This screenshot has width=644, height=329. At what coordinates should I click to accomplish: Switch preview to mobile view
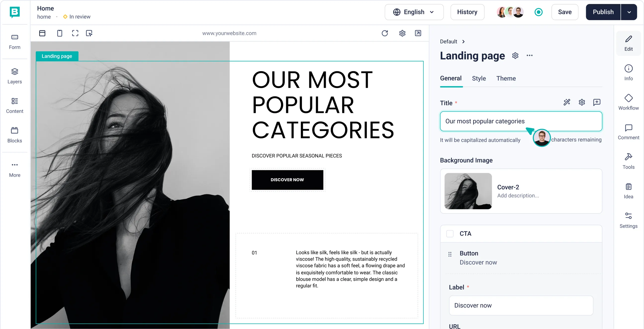tap(59, 33)
